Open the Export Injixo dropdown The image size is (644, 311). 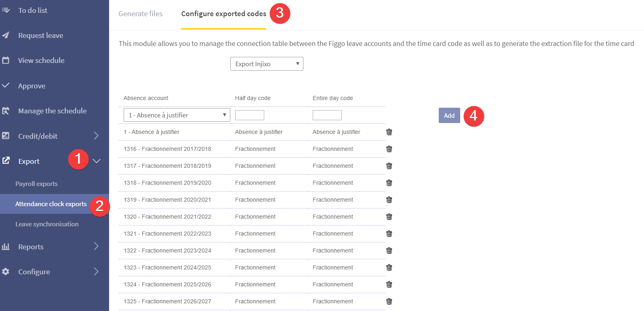[267, 64]
